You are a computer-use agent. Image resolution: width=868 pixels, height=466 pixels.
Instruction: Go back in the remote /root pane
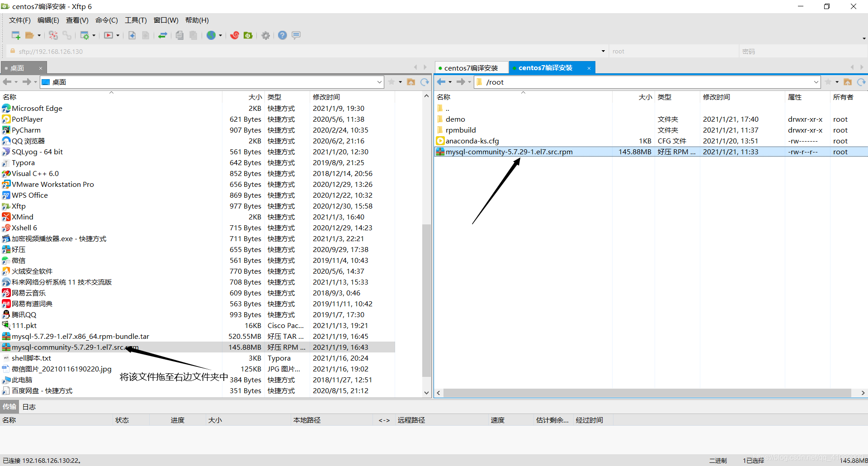[441, 82]
